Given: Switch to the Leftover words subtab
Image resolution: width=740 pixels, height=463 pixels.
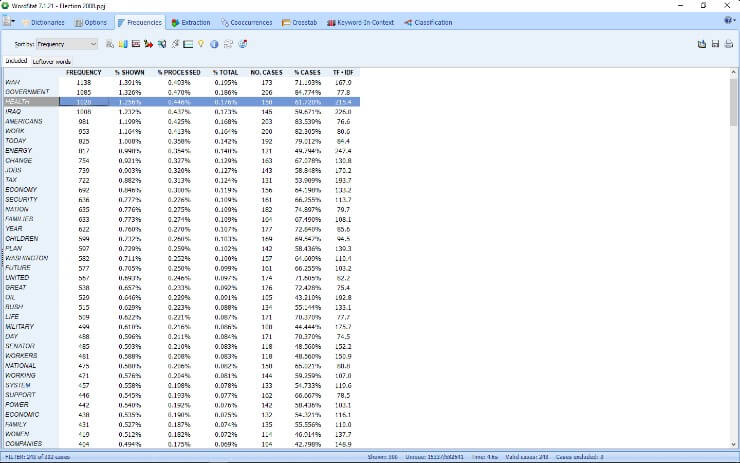Looking at the screenshot, I should [x=51, y=61].
